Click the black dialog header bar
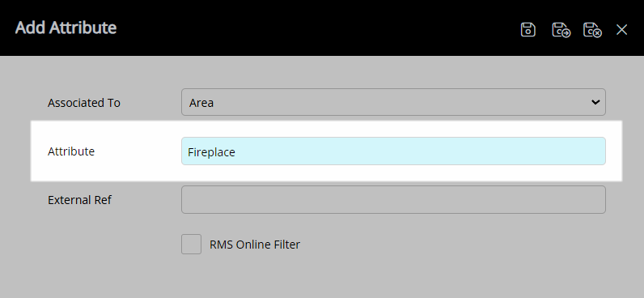The height and width of the screenshot is (298, 644). point(287,28)
